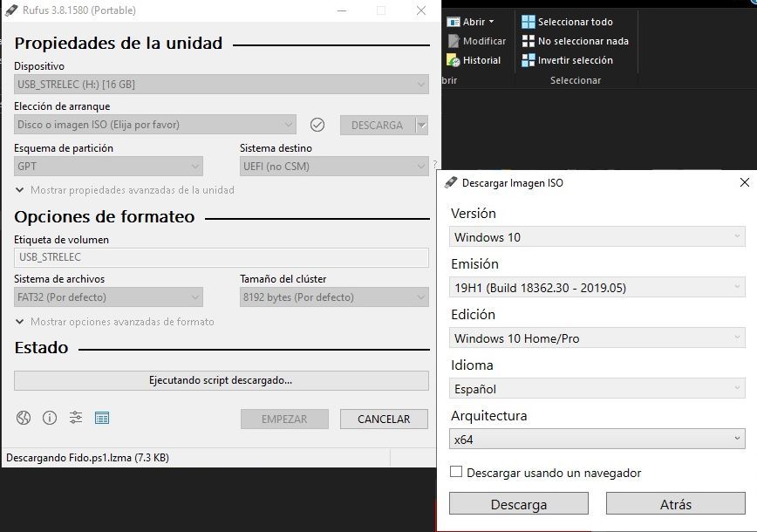Close the Descargar Imagen ISO dialog

click(745, 182)
